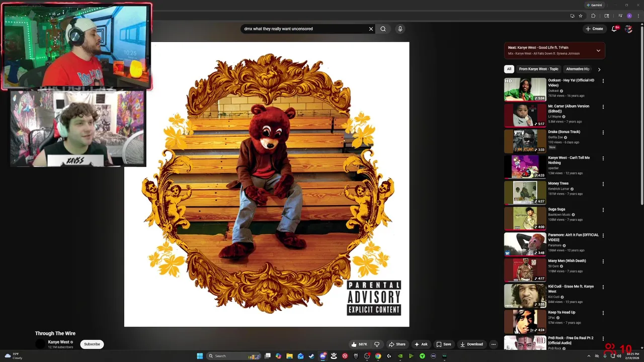
Task: Open Google Chrome from the taskbar
Action: click(x=378, y=356)
